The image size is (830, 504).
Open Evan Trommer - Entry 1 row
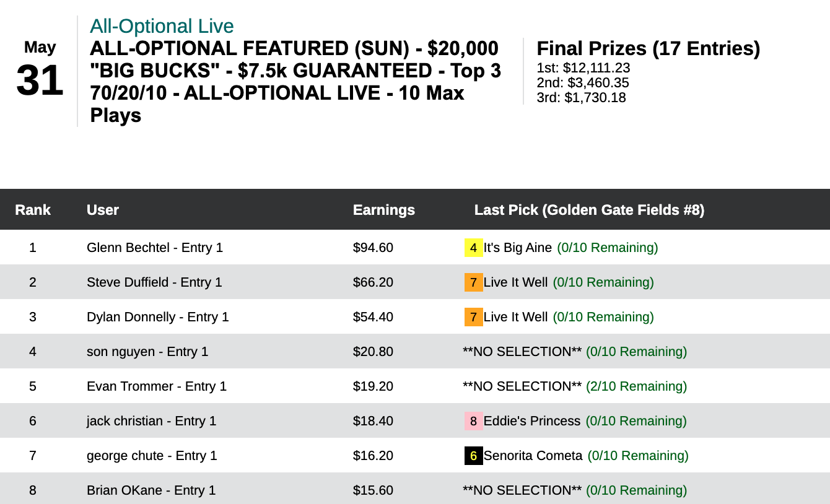tap(157, 386)
